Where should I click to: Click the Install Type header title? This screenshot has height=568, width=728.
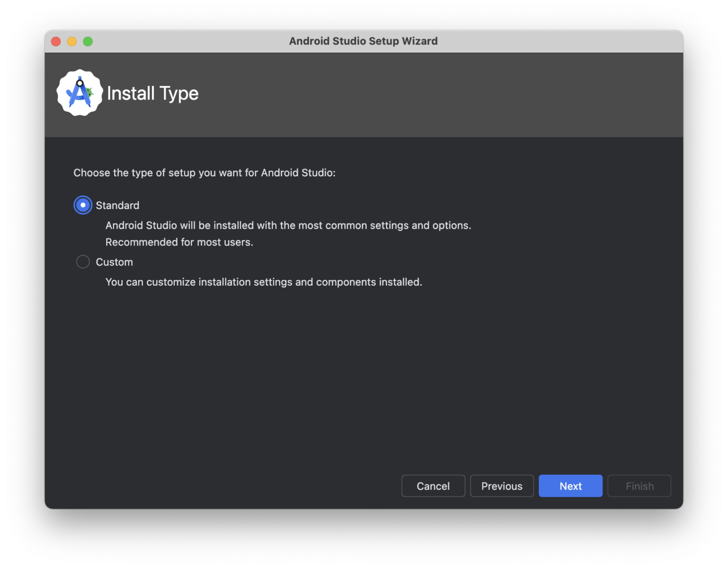pyautogui.click(x=153, y=93)
